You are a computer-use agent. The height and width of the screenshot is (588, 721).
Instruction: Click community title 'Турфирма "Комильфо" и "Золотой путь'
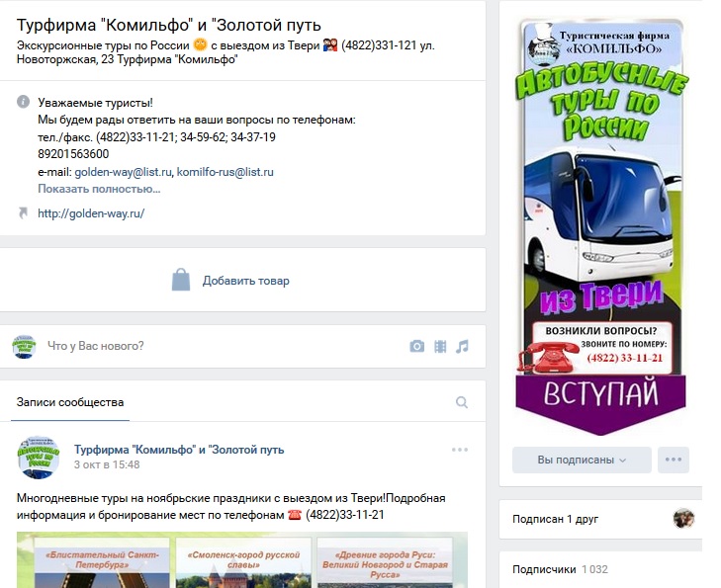(x=169, y=26)
